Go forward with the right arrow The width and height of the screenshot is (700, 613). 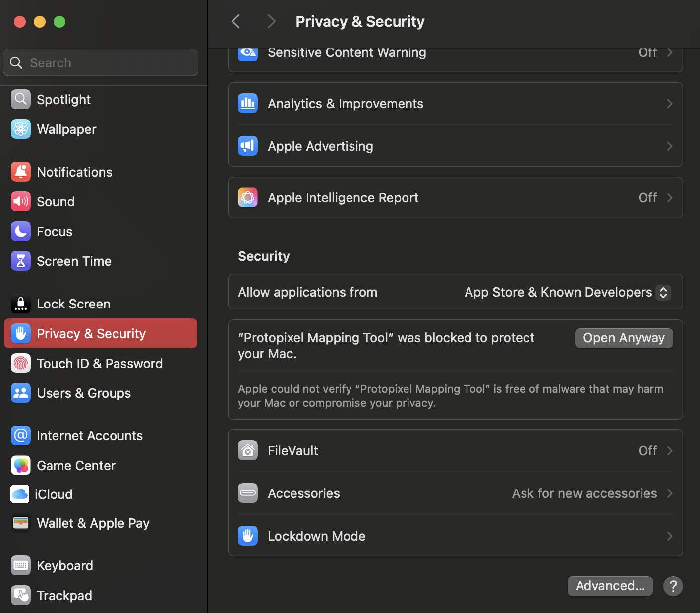click(x=271, y=22)
